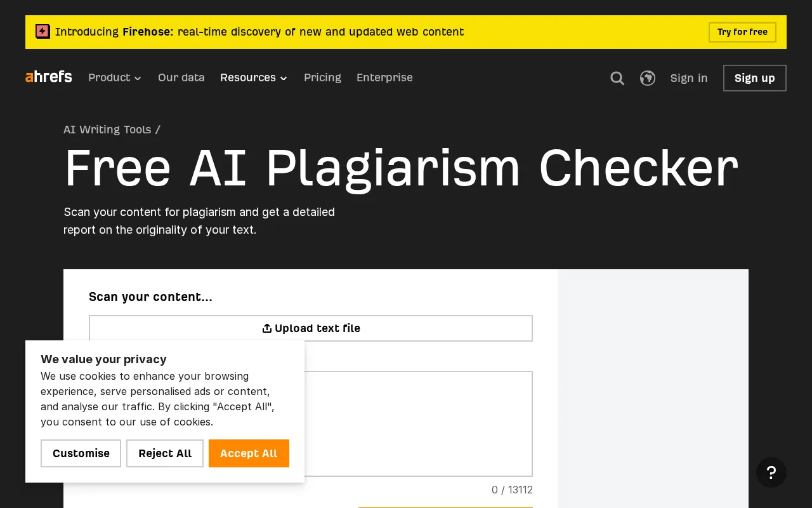The height and width of the screenshot is (508, 812).
Task: Click the Firehose lightning bolt icon
Action: pos(43,31)
